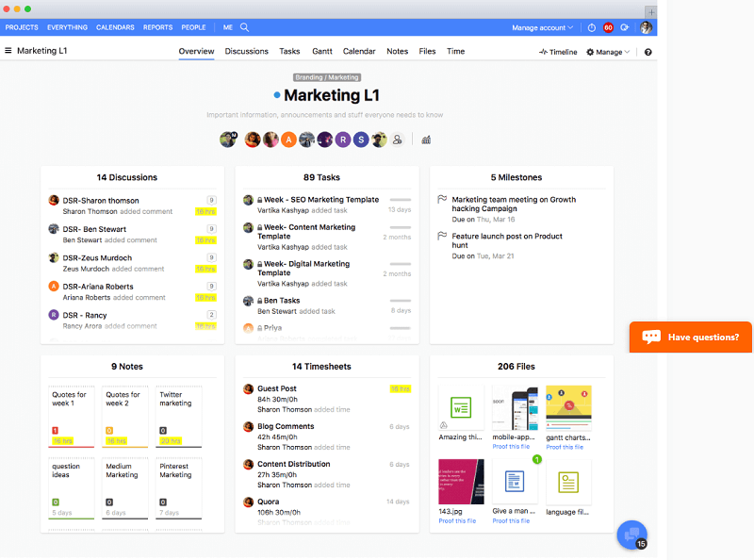Click the purple R member avatar
Screen dimensions: 754x560
[x=343, y=140]
